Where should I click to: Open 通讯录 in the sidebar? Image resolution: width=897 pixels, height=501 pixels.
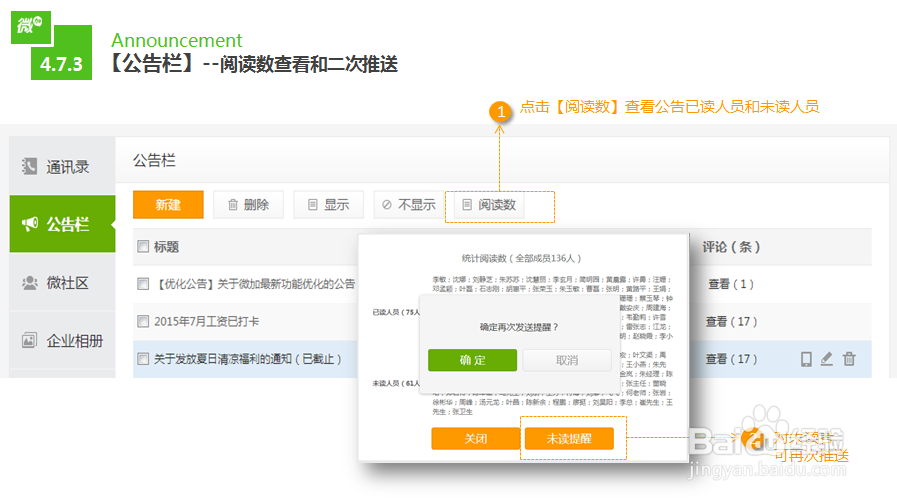[x=62, y=166]
